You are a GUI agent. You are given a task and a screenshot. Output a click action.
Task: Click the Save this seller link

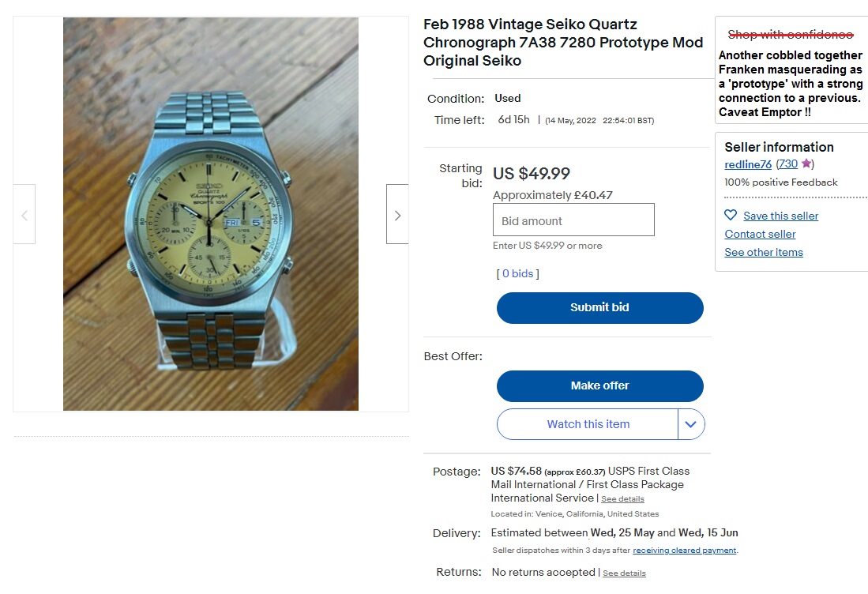coord(780,215)
